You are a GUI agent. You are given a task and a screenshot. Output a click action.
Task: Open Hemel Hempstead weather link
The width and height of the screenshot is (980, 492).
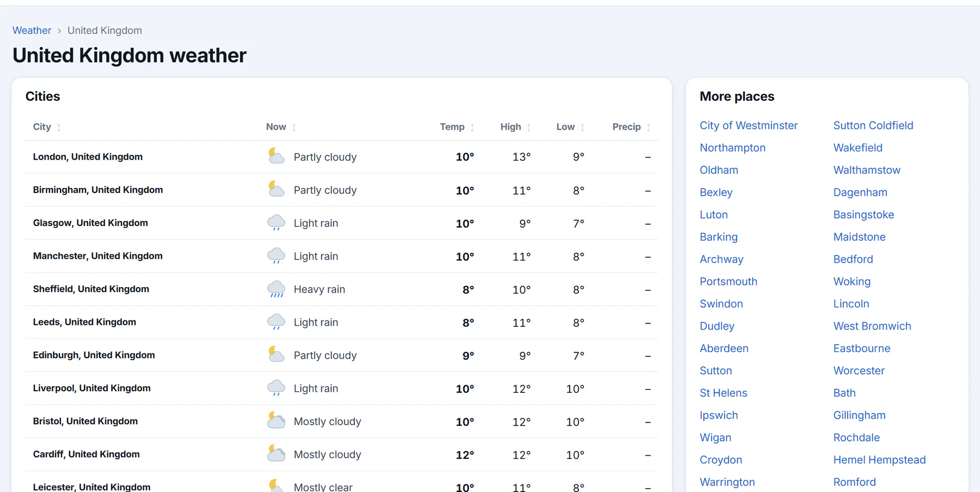tap(879, 460)
